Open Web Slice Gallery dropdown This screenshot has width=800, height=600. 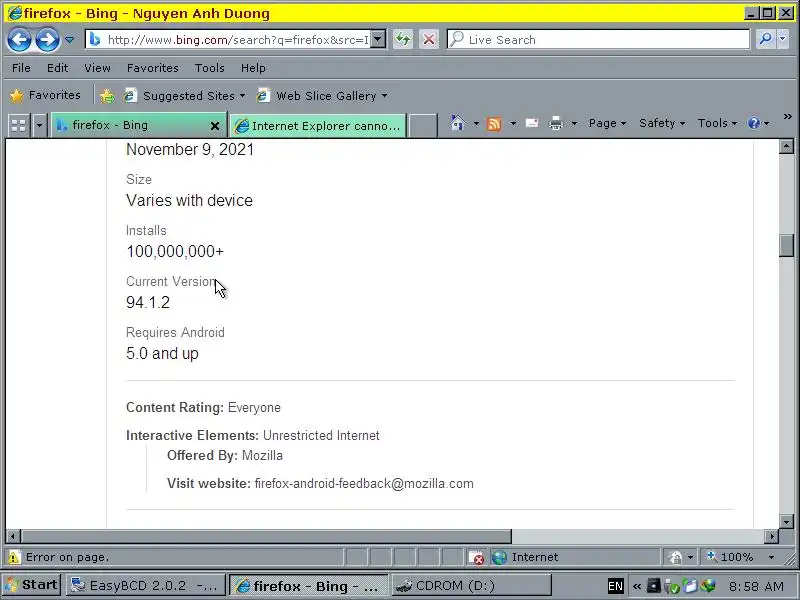(x=322, y=96)
